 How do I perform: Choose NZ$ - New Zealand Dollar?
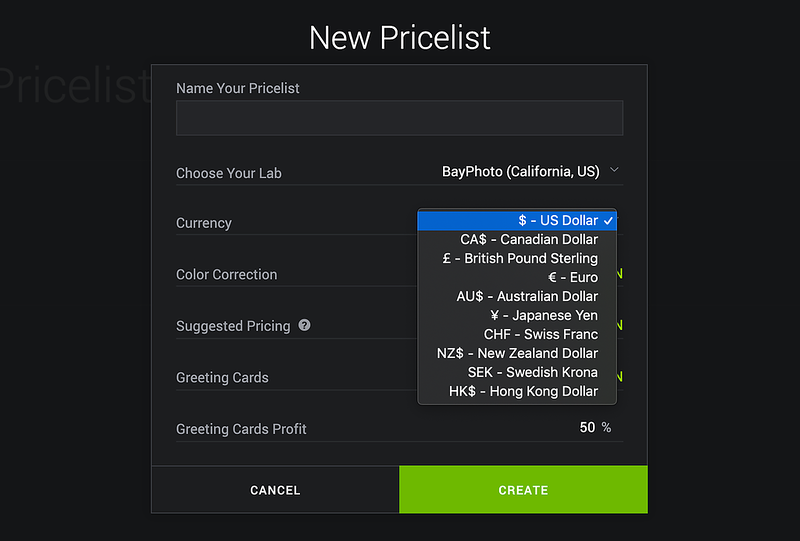517,353
